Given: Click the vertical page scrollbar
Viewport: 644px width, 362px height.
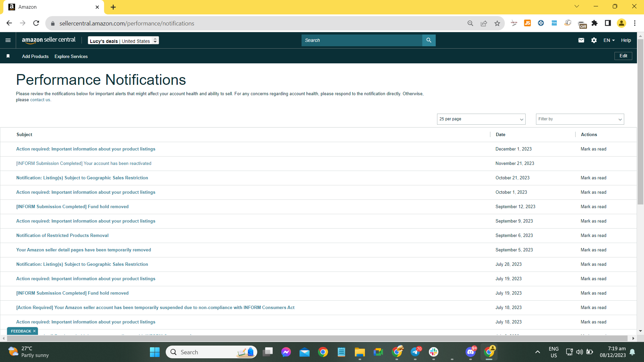Looking at the screenshot, I should pos(640,122).
